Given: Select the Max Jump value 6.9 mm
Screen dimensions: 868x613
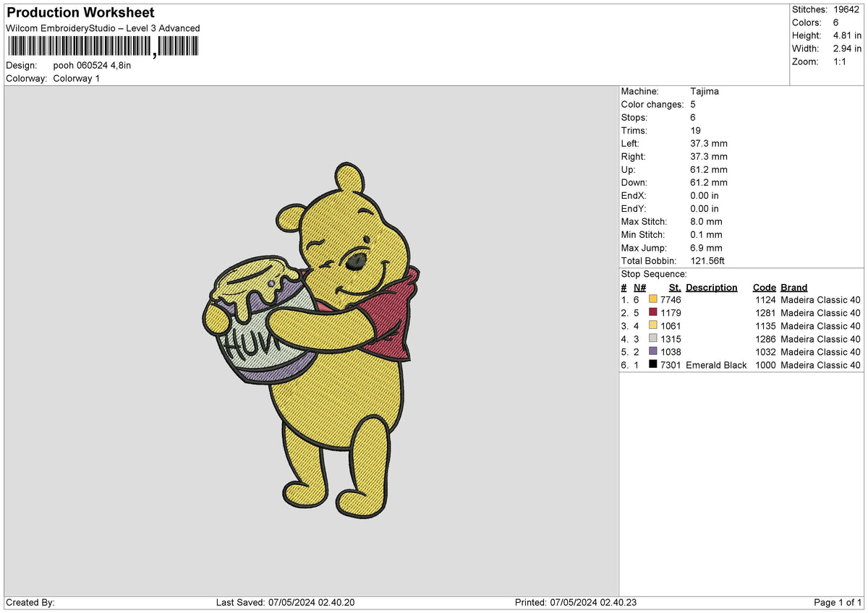Looking at the screenshot, I should click(706, 248).
